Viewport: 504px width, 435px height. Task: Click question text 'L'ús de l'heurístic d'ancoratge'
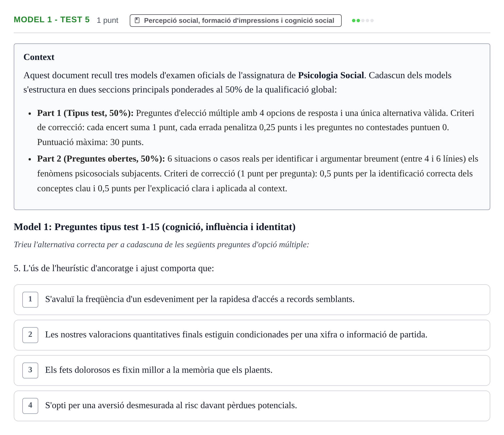[x=114, y=268]
